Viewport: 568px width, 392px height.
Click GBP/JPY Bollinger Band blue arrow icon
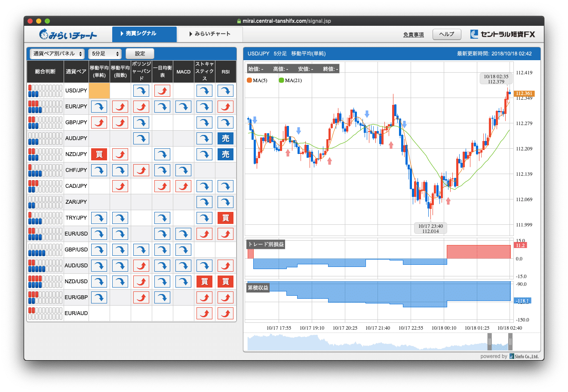click(141, 122)
